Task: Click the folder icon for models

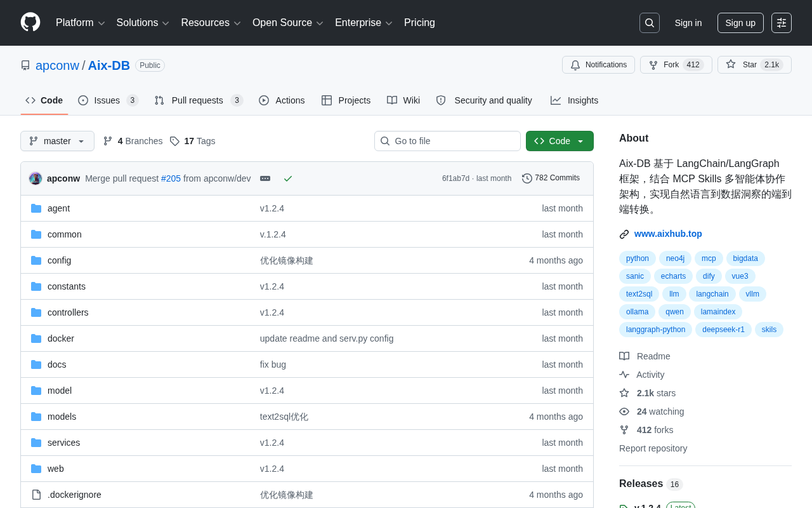Action: 36,417
